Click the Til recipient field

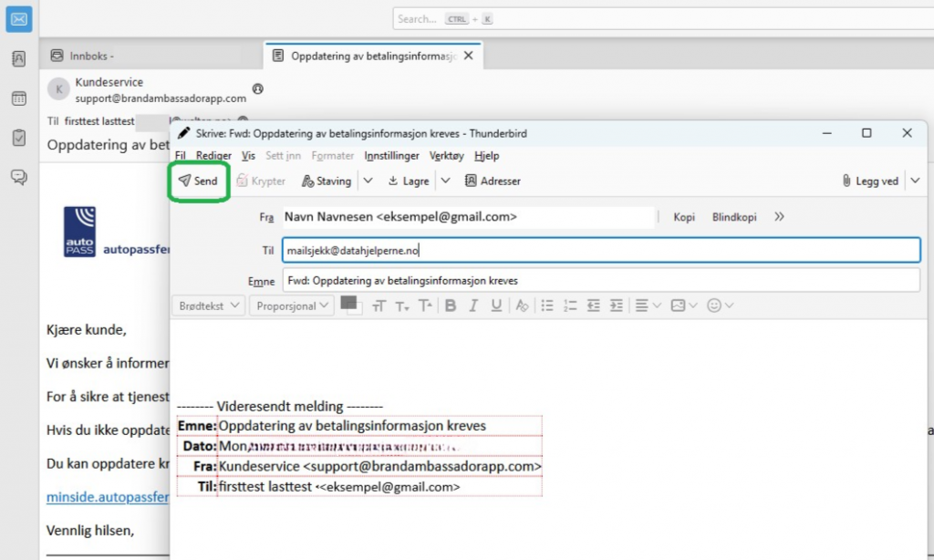pos(601,250)
